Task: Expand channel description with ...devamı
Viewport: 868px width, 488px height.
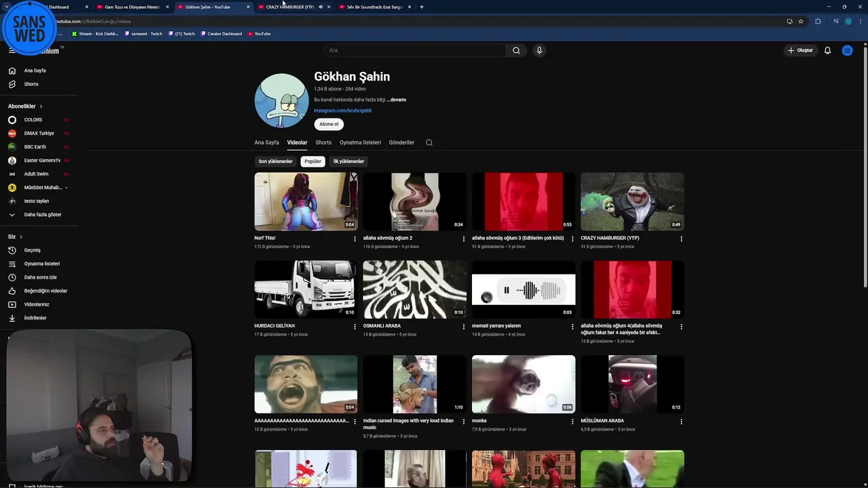Action: [396, 100]
